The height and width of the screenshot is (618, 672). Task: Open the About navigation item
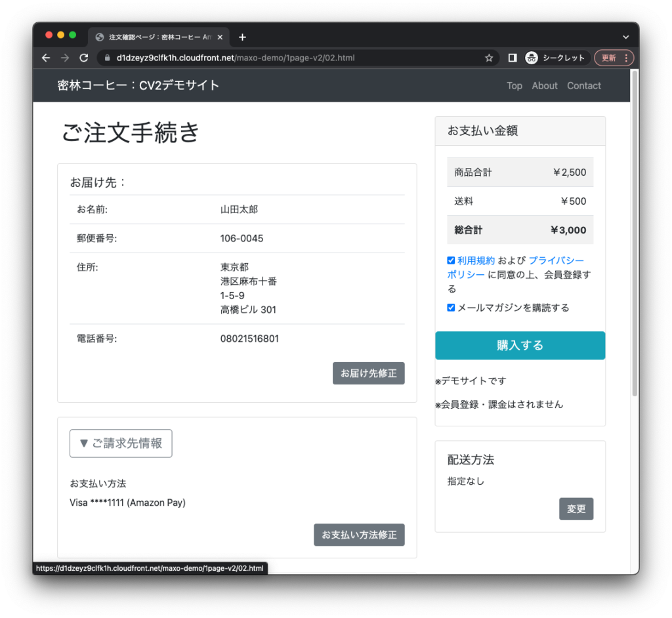(544, 86)
